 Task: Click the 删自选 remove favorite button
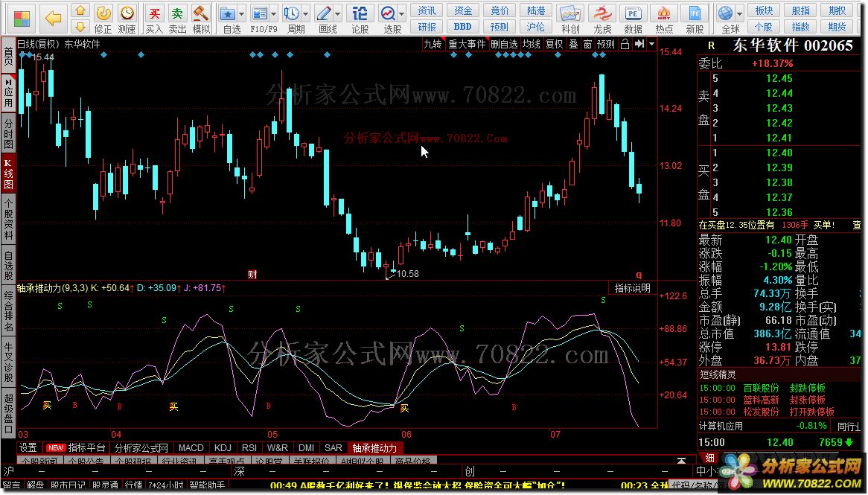[x=504, y=44]
